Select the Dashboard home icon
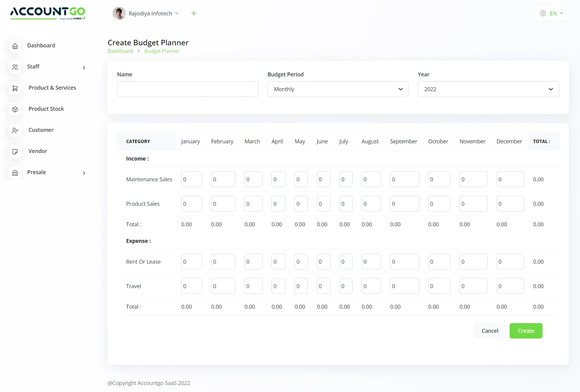The width and height of the screenshot is (580, 392). coord(15,46)
